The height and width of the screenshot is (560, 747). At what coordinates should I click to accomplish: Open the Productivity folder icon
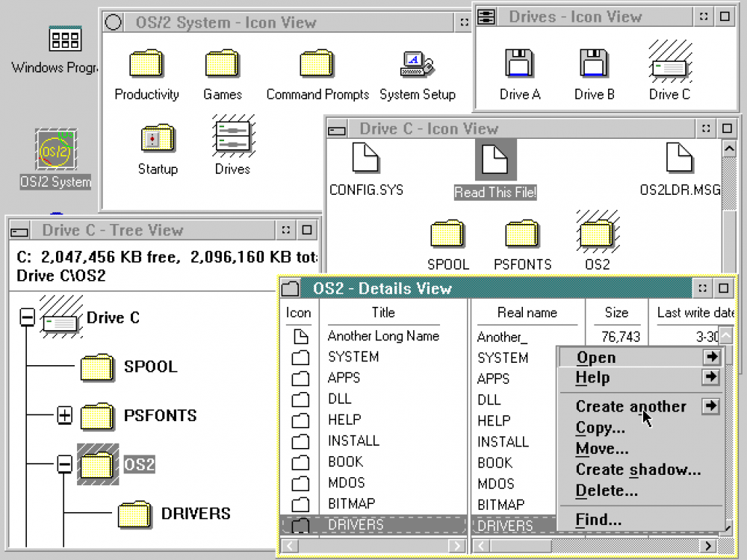(x=146, y=65)
